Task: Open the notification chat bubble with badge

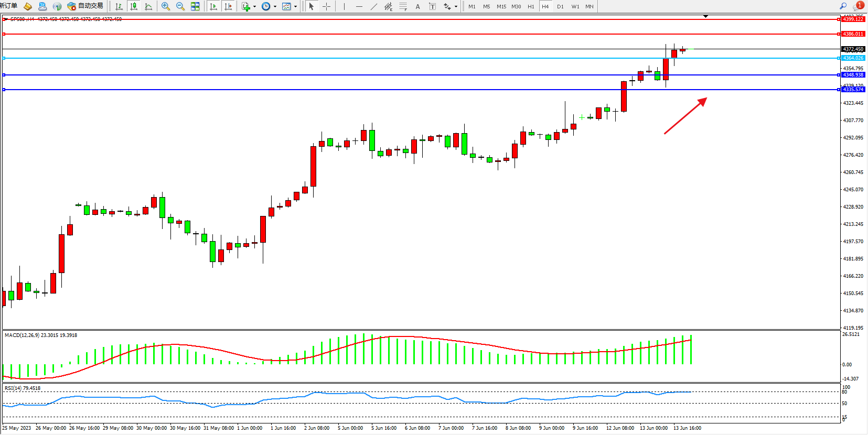Action: coord(858,6)
